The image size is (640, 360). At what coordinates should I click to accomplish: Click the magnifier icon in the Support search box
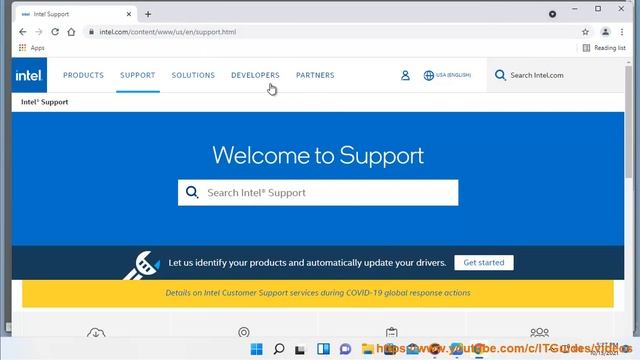pos(192,192)
